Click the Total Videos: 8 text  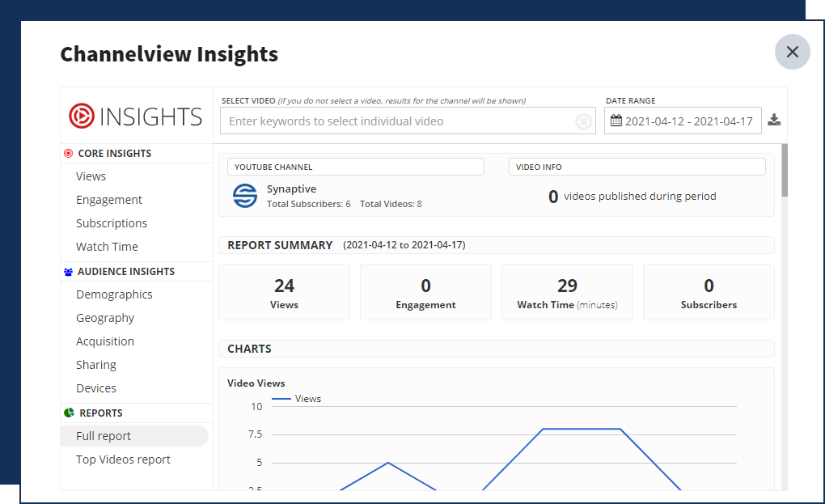tap(391, 204)
